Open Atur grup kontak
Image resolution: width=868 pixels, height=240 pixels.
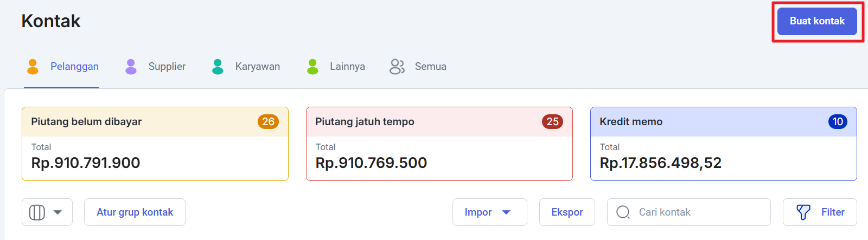tap(135, 212)
